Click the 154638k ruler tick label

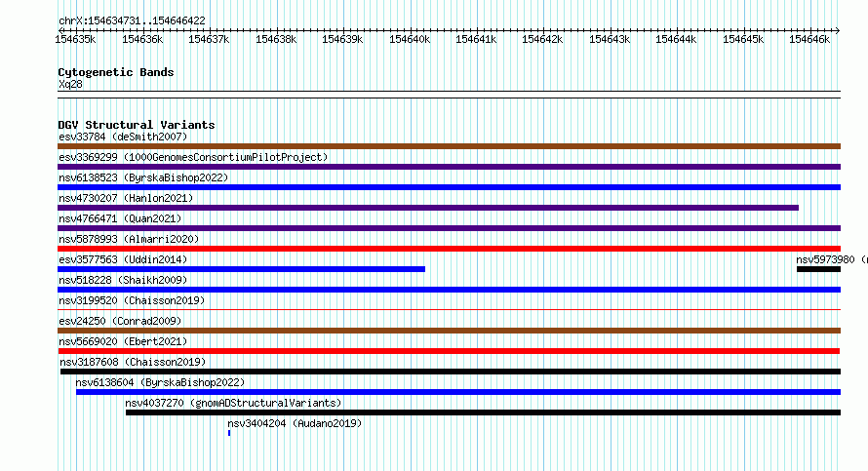(276, 39)
